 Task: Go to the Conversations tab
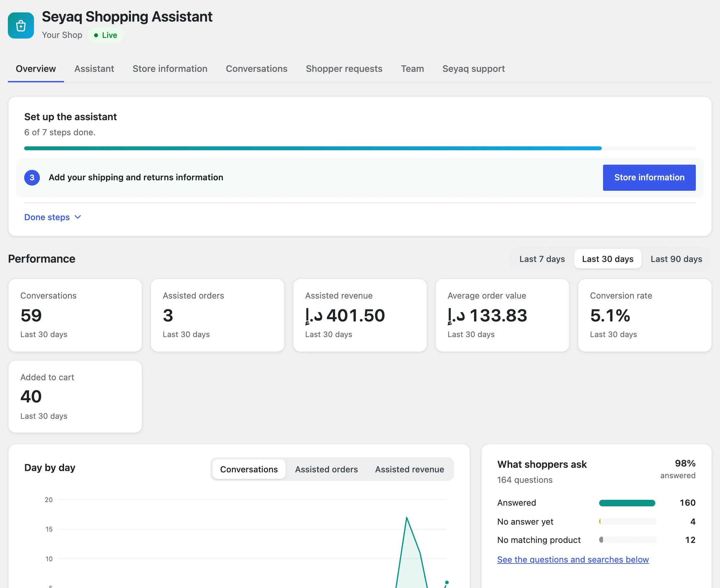tap(257, 69)
